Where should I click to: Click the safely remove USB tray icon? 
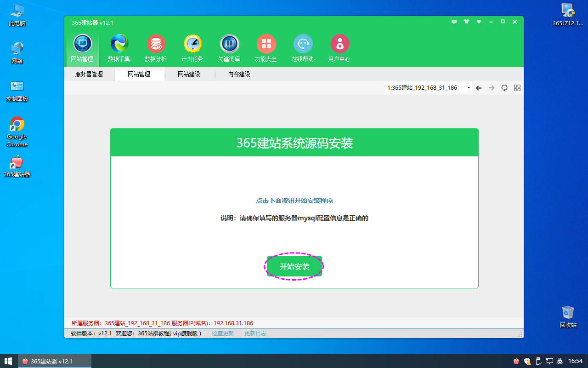[x=538, y=361]
